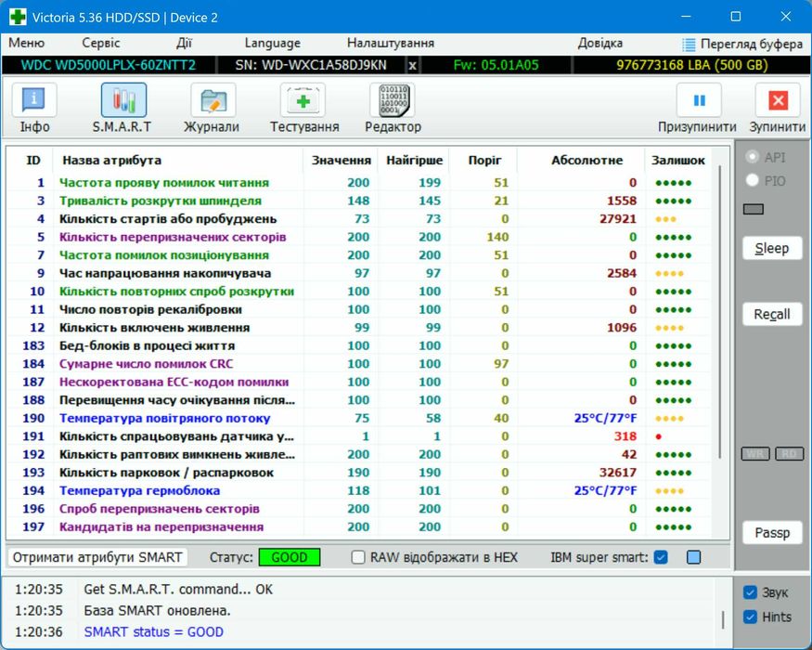The width and height of the screenshot is (812, 650).
Task: Click the Recall button
Action: pyautogui.click(x=772, y=314)
